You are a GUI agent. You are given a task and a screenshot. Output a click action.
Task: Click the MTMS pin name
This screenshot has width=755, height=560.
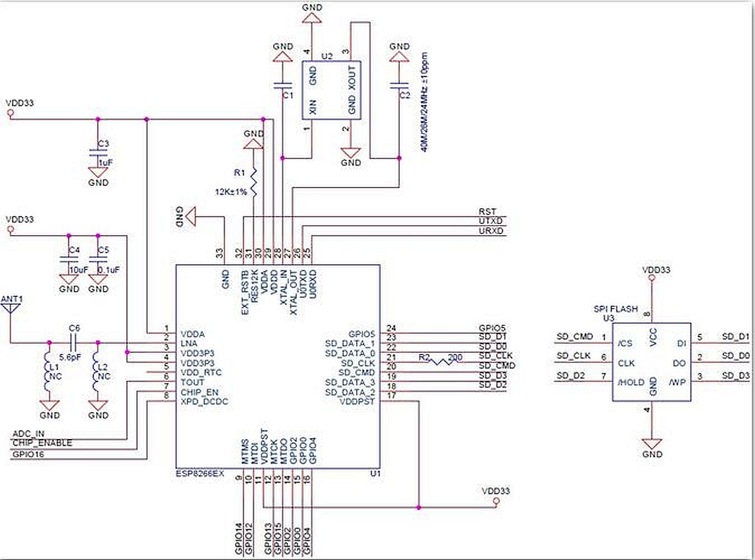[245, 452]
